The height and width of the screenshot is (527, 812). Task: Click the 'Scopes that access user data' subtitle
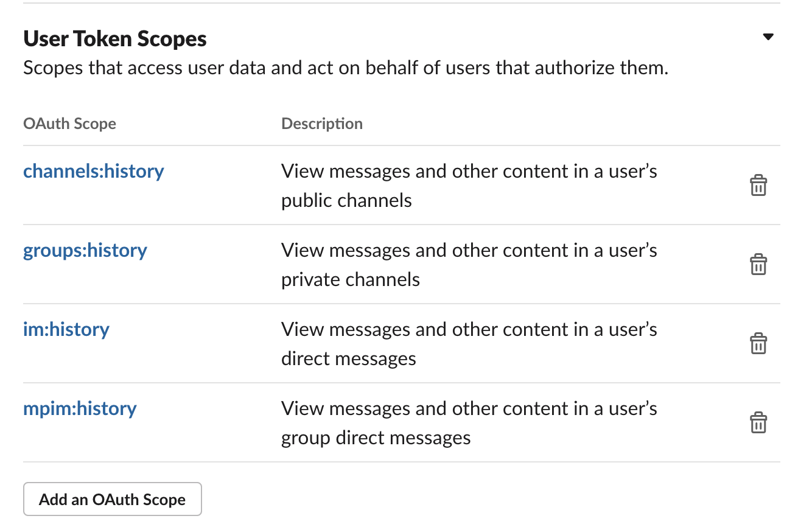pyautogui.click(x=346, y=68)
